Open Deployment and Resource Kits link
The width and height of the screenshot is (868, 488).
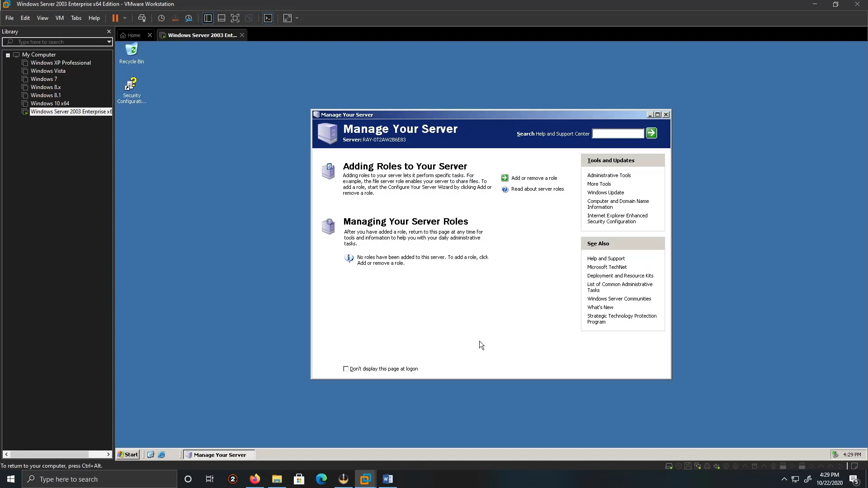click(620, 276)
